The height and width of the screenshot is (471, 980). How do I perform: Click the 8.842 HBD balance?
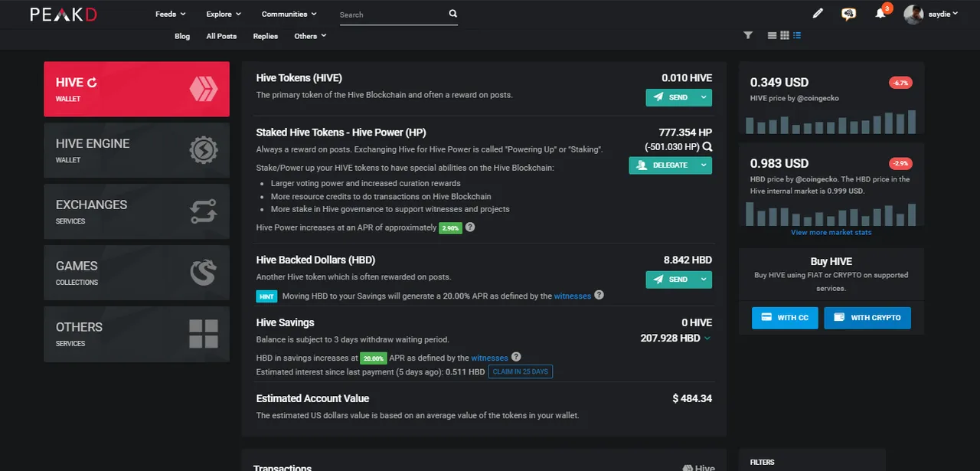(x=688, y=260)
